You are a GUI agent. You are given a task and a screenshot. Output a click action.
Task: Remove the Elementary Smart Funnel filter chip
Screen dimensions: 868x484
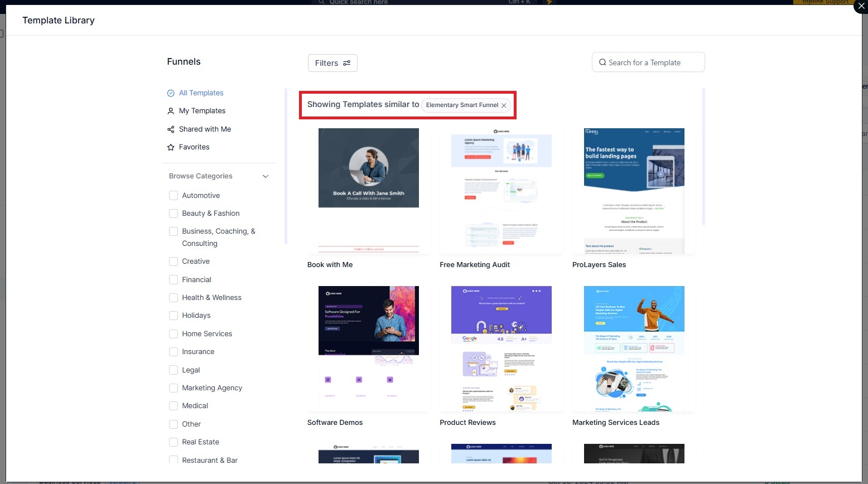click(x=504, y=105)
